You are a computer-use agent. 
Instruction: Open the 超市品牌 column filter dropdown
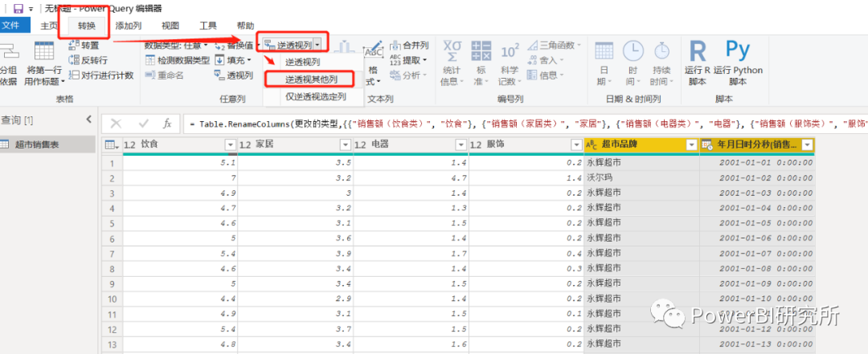pos(691,145)
